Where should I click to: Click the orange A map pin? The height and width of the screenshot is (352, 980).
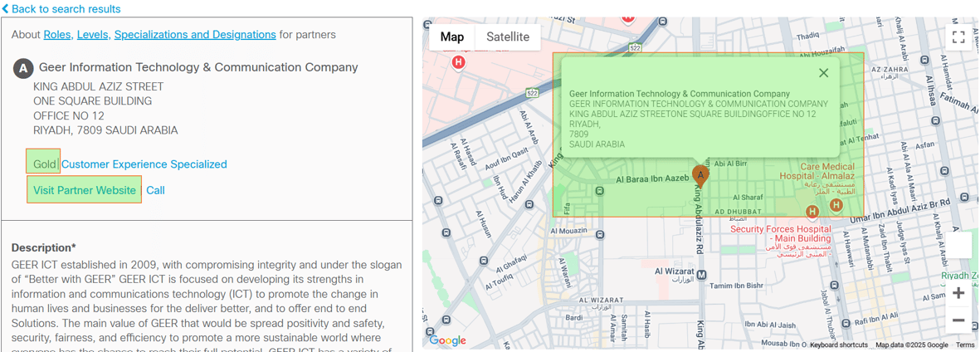700,176
